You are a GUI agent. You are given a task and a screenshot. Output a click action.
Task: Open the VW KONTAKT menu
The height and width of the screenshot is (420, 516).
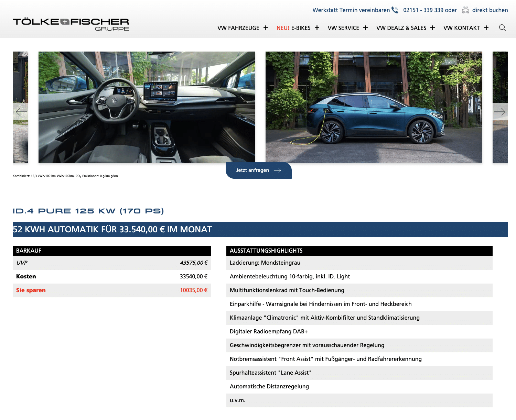[462, 28]
